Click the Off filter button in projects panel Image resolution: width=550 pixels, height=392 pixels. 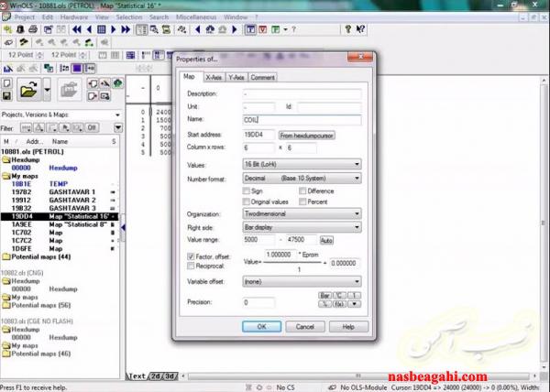pos(92,128)
